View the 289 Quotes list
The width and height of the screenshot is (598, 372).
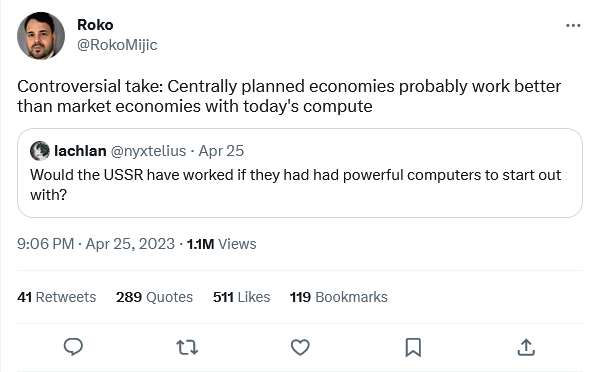coord(154,297)
